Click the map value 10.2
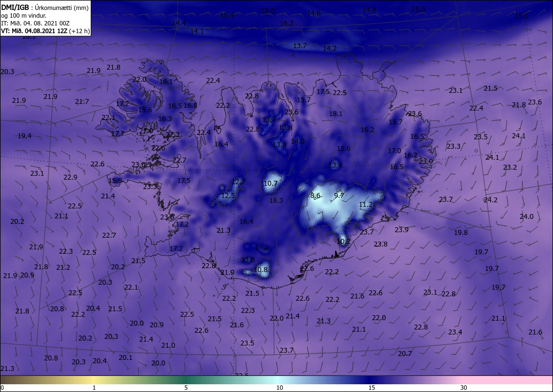553x392 pixels. point(343,242)
